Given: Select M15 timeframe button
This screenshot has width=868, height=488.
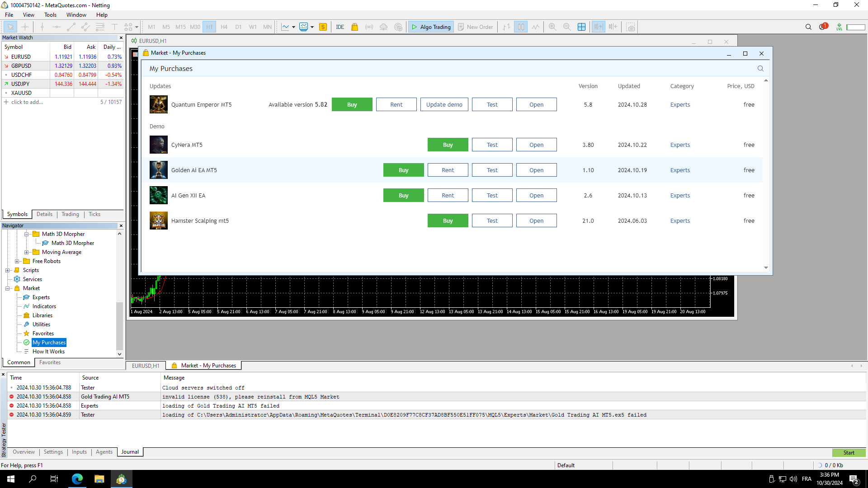Looking at the screenshot, I should point(180,27).
